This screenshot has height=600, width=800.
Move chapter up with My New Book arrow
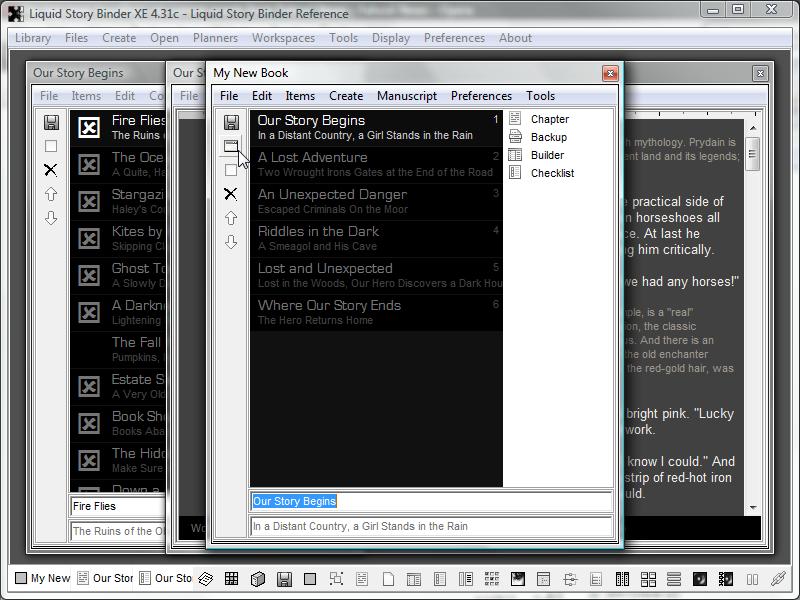coord(231,218)
